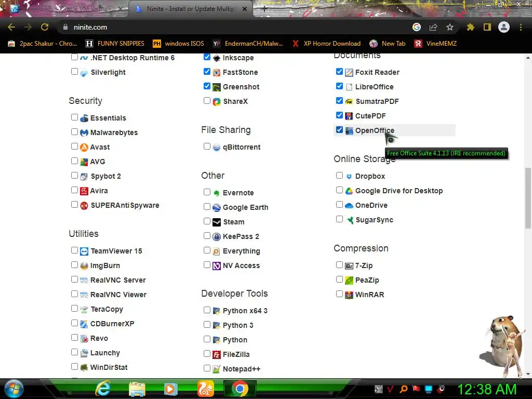This screenshot has width=532, height=399.
Task: Click the KeePass 2 lock icon
Action: (x=217, y=237)
